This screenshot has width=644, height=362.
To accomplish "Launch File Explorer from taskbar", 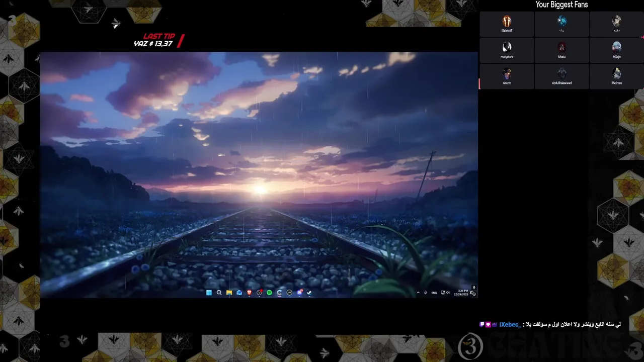I will click(229, 293).
